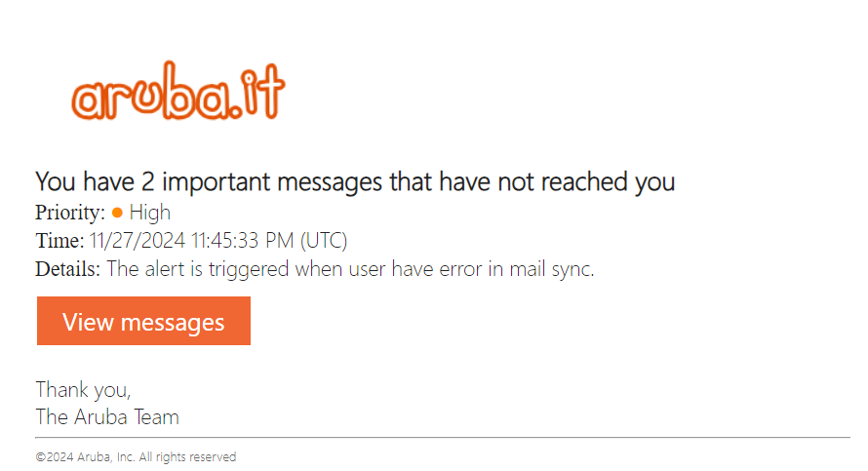The width and height of the screenshot is (868, 471).
Task: Click the "Priority:" label
Action: 70,212
